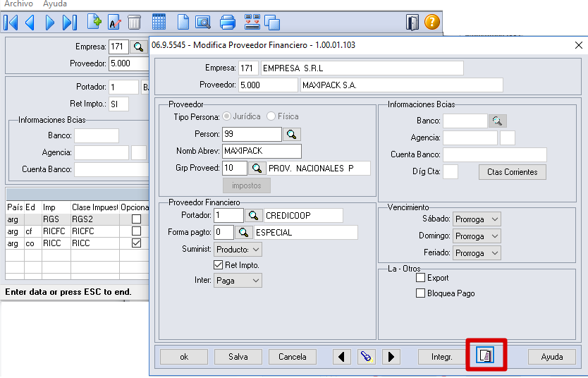Viewport: 588px width, 378px height.
Task: Click the printer icon
Action: coord(228,22)
